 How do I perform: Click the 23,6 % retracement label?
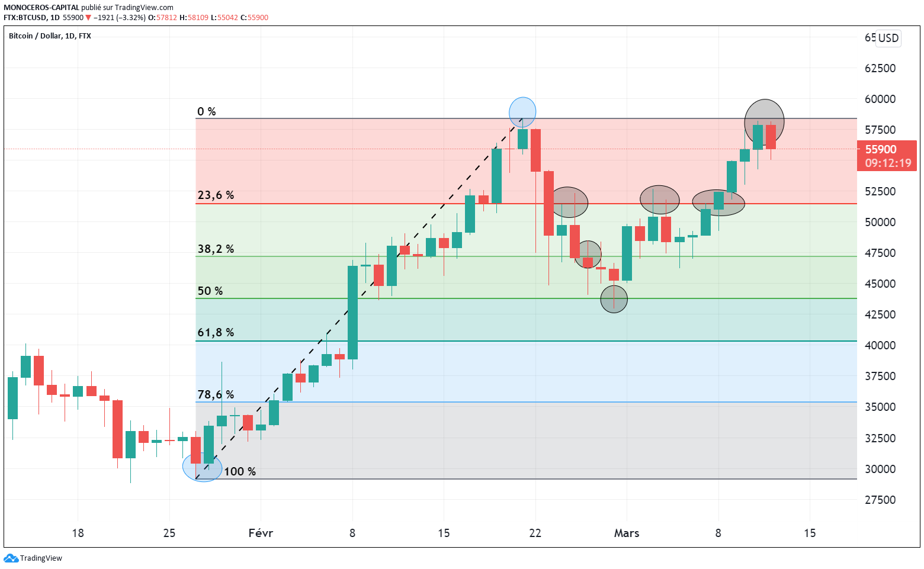(216, 195)
